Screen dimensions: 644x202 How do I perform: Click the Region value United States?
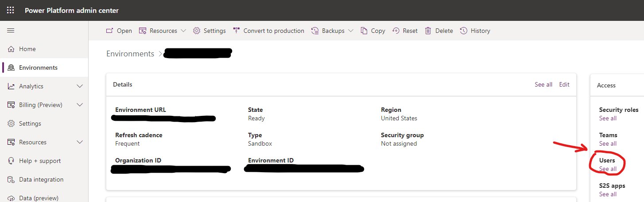click(399, 118)
